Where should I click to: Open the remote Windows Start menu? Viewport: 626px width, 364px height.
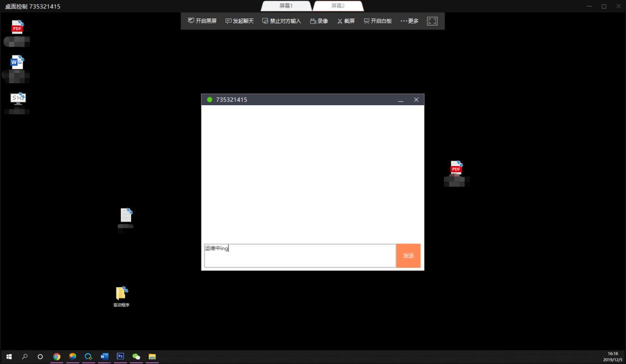tap(9, 357)
